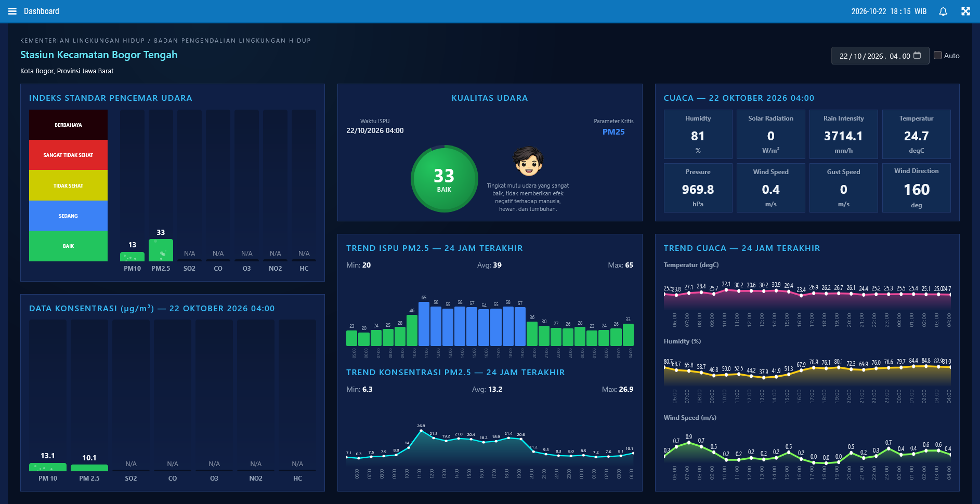The height and width of the screenshot is (504, 980).
Task: Open the notification bell
Action: click(943, 11)
